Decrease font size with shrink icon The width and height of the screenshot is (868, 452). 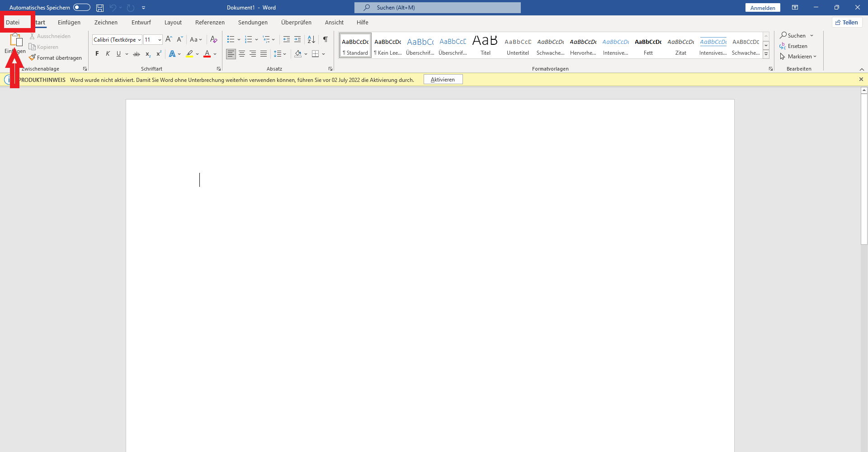coord(179,39)
